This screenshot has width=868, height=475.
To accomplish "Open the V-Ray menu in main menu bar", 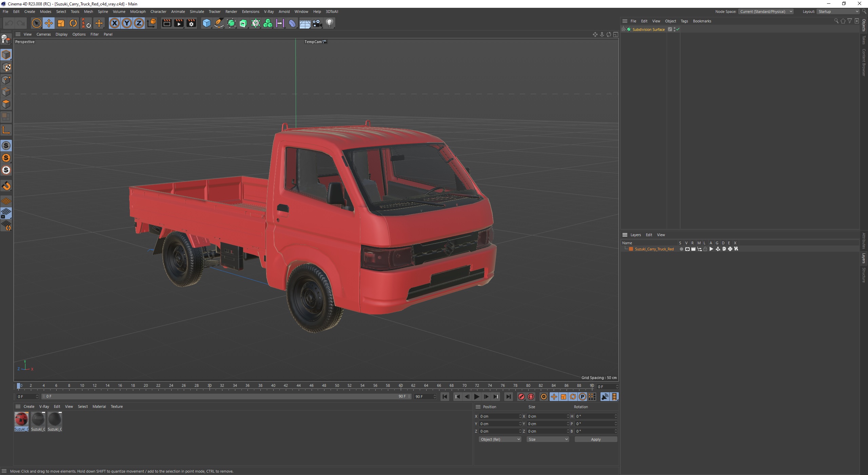I will click(x=269, y=12).
